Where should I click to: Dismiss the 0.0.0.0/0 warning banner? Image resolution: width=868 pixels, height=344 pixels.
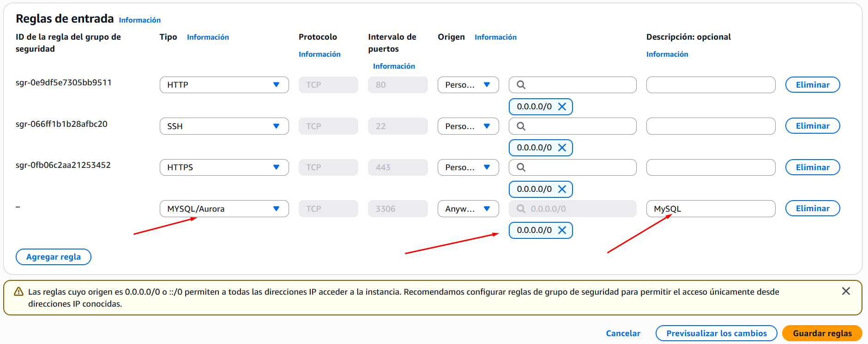[845, 291]
